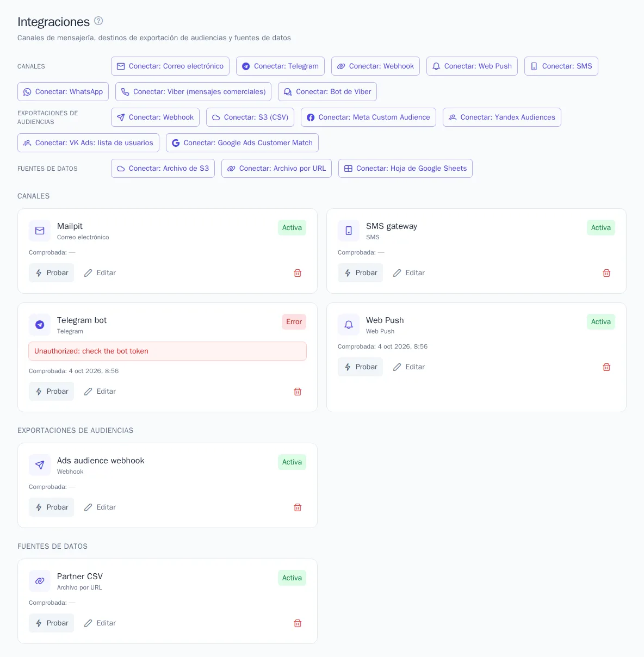Test the Web Push integration
Screen dimensions: 644x657
(x=360, y=367)
